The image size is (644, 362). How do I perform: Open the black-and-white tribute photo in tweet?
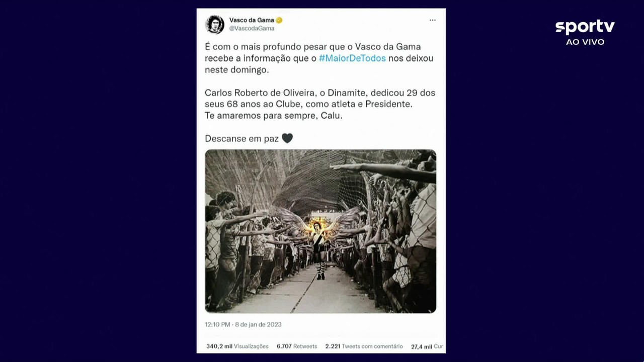pos(320,231)
